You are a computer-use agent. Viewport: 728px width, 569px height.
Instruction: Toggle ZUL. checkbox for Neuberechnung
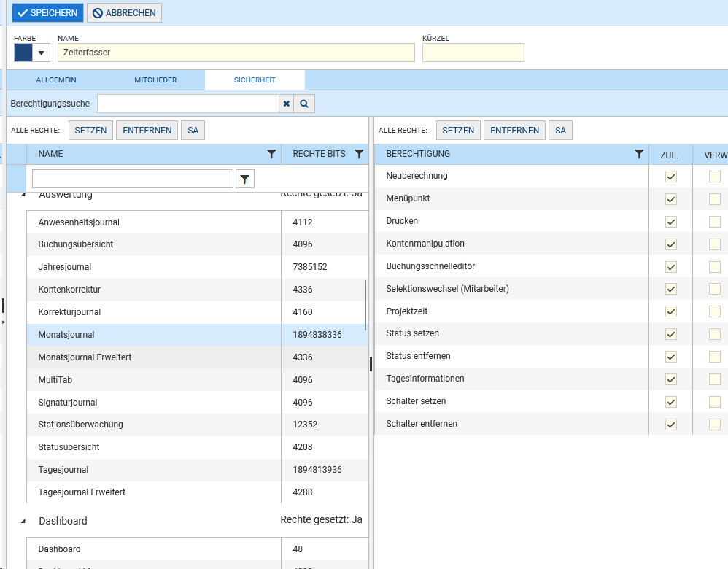671,177
